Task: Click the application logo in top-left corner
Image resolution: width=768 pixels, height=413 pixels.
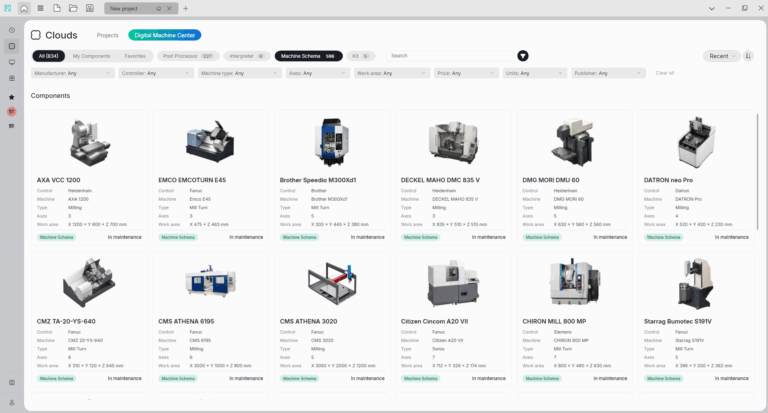Action: [7, 8]
